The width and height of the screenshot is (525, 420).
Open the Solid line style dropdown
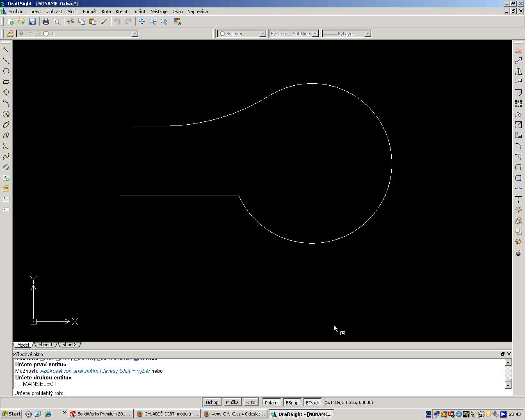[x=315, y=34]
